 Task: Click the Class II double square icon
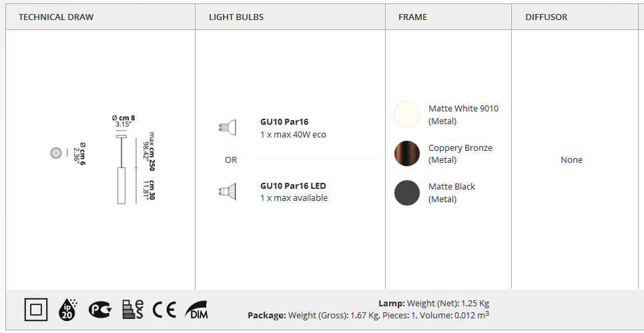[x=36, y=310]
